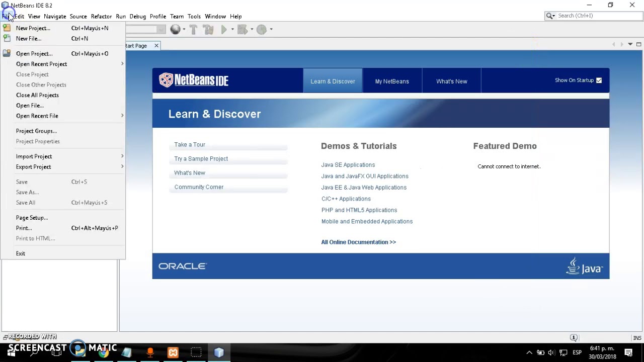Click the Profile Project toolbar icon
Image resolution: width=644 pixels, height=362 pixels.
tap(261, 30)
